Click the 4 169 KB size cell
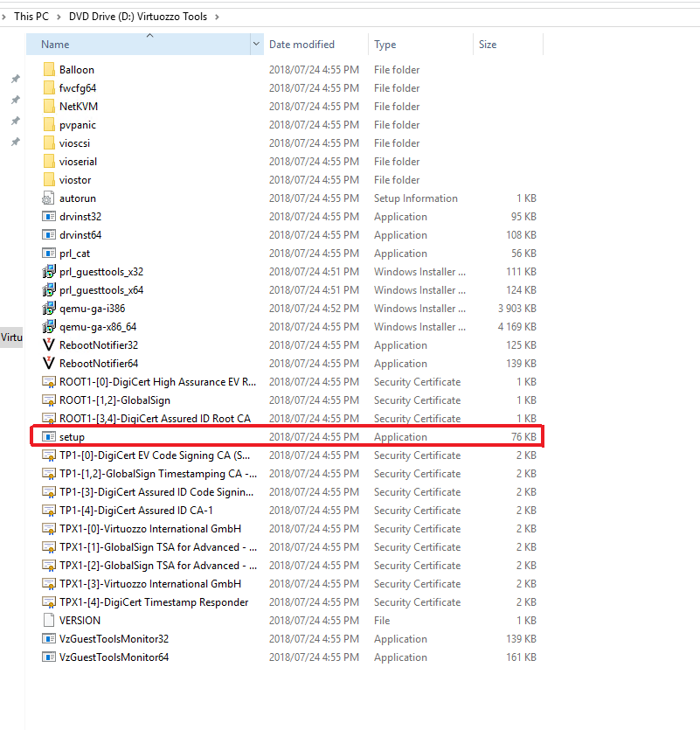700x730 pixels. pos(516,326)
